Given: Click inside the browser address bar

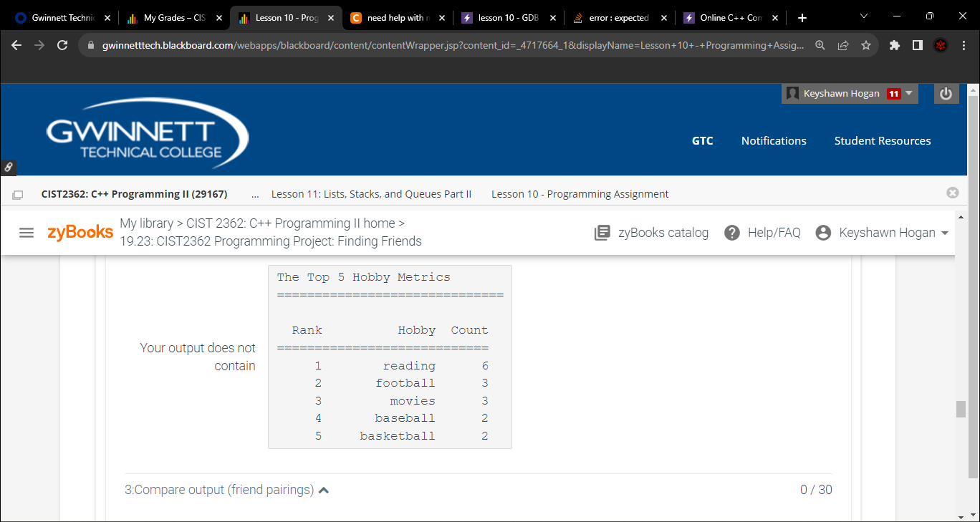Looking at the screenshot, I should [430, 44].
